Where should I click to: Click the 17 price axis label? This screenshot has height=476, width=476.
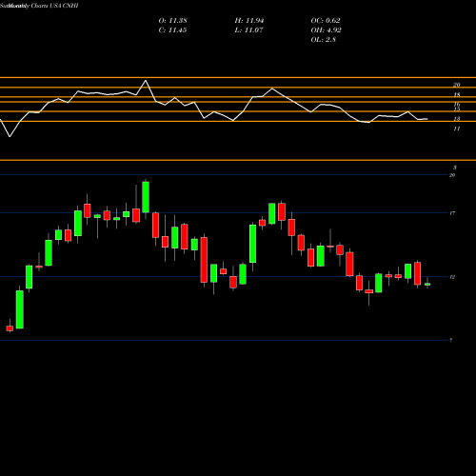click(x=452, y=213)
